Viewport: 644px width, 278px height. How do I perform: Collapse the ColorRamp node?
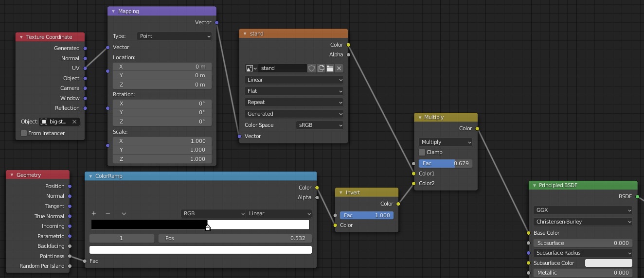pos(90,176)
